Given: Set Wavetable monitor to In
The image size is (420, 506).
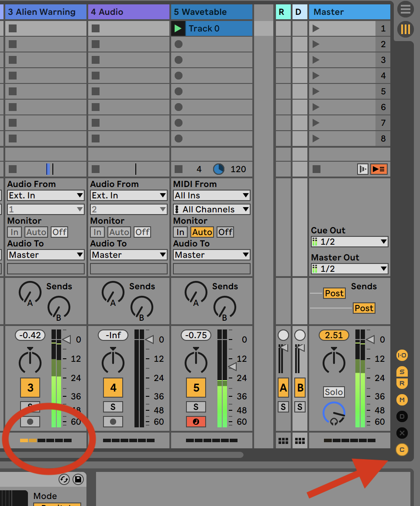Looking at the screenshot, I should (180, 232).
